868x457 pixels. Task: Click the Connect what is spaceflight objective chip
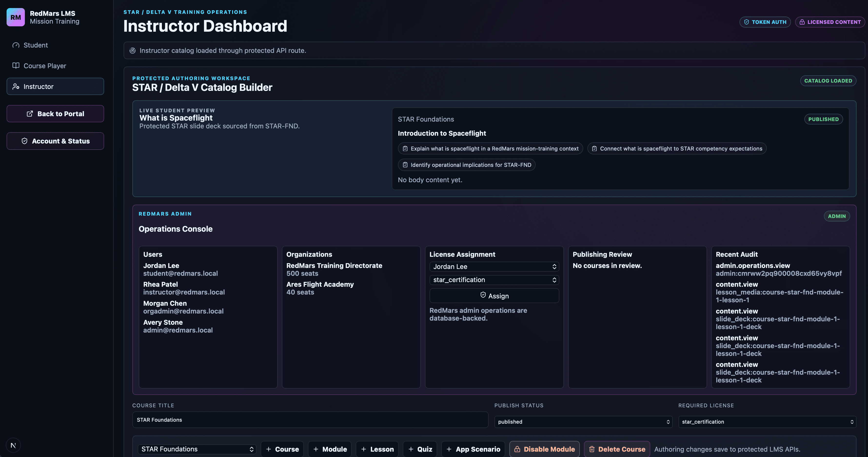coord(677,149)
